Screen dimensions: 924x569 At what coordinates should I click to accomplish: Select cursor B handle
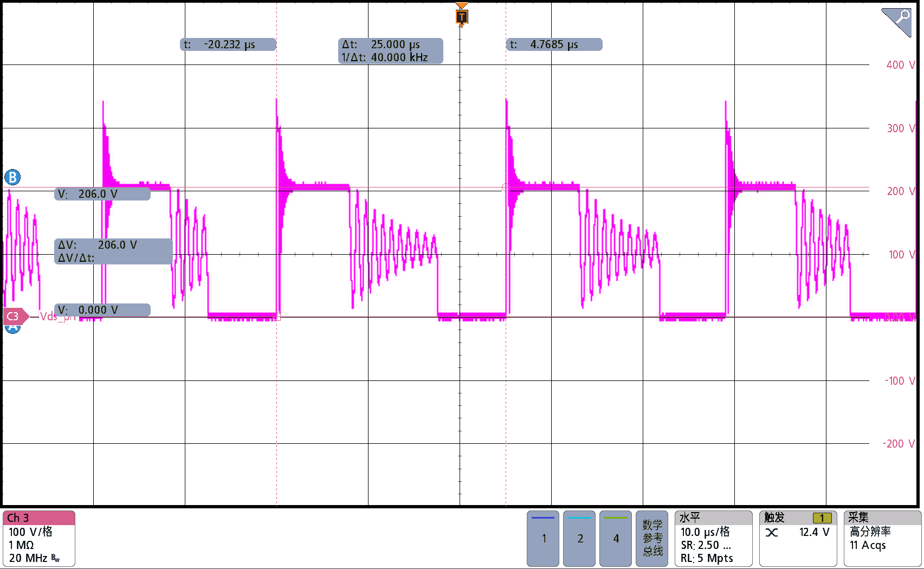pyautogui.click(x=12, y=177)
